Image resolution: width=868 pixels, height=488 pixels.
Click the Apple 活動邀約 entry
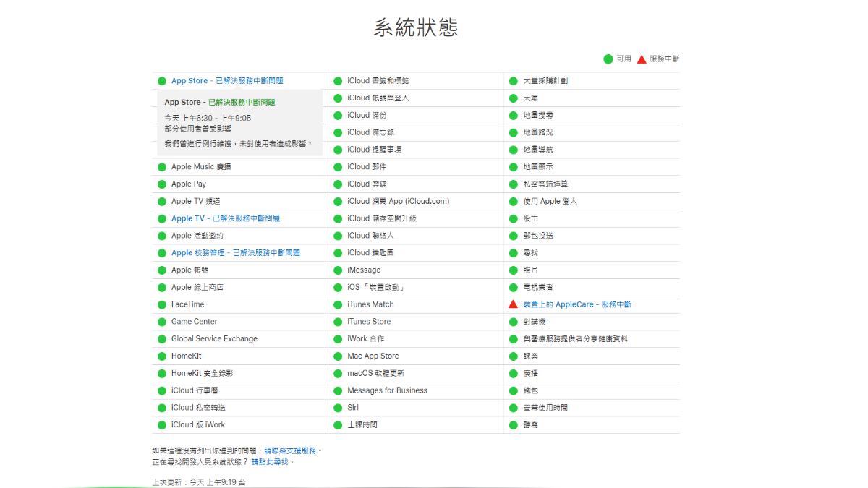coord(197,236)
